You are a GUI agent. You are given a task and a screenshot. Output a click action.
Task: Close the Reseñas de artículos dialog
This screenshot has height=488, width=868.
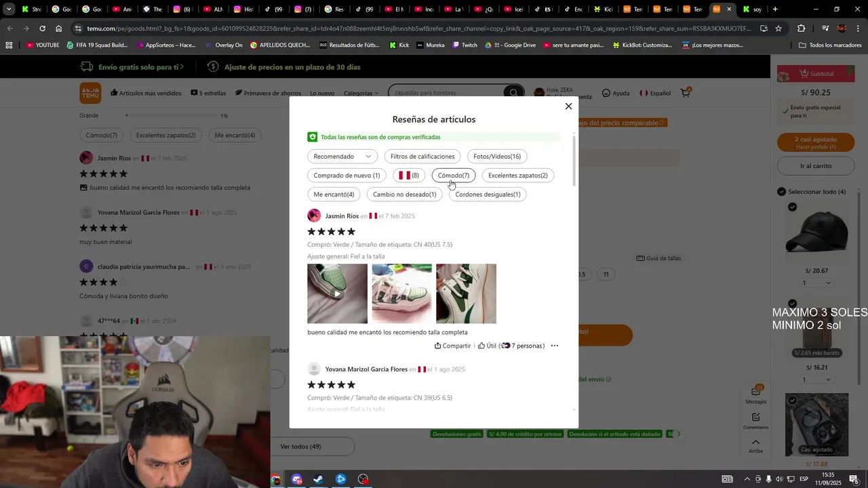pos(568,106)
